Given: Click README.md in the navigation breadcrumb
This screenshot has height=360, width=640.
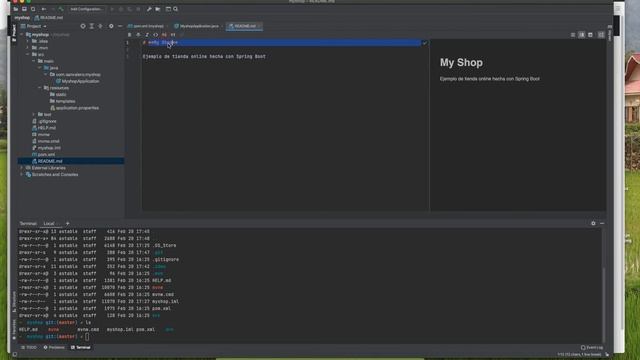Looking at the screenshot, I should (x=49, y=18).
